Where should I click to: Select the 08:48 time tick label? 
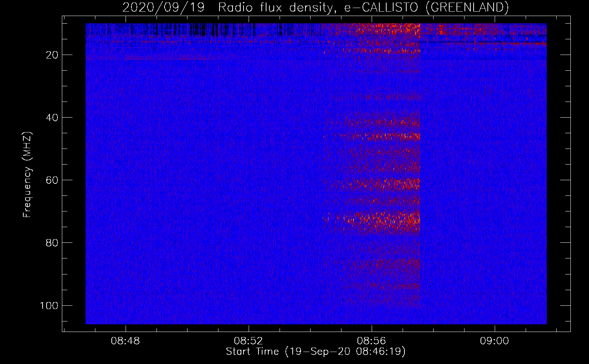point(126,341)
